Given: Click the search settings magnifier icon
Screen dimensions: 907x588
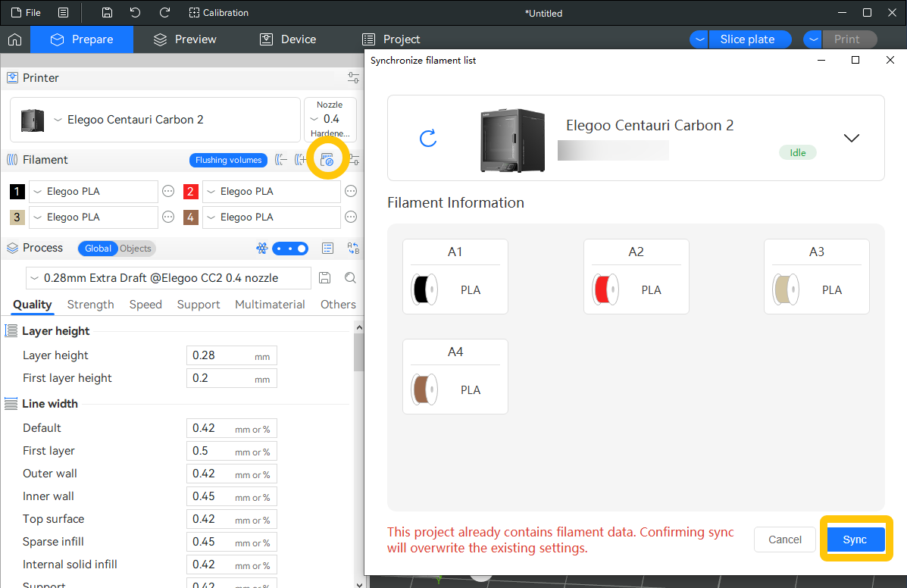Looking at the screenshot, I should [350, 278].
